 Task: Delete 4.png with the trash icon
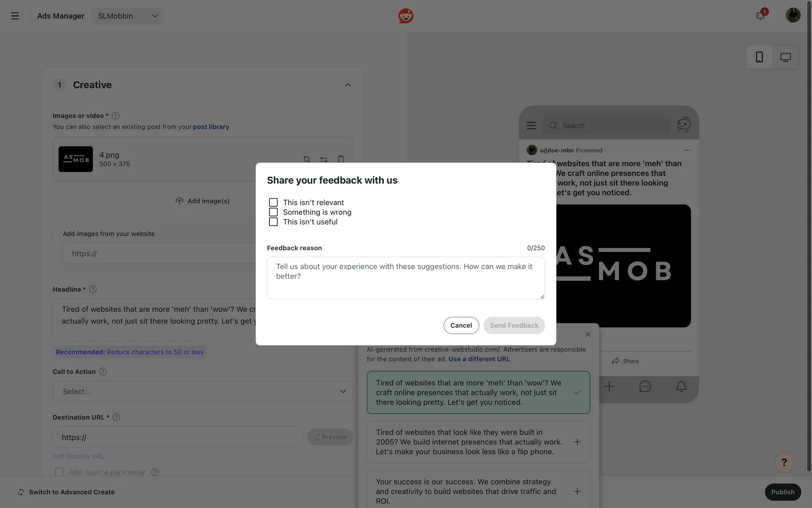click(x=341, y=159)
